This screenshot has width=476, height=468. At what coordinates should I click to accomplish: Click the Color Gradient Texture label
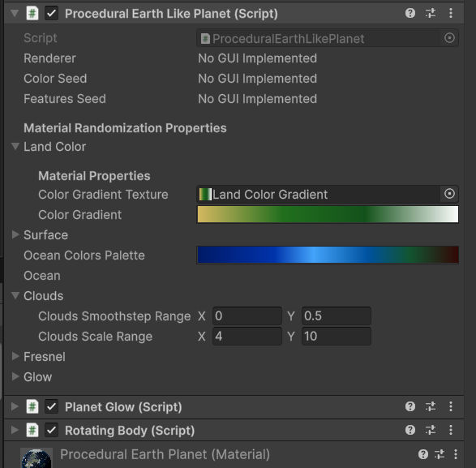[x=103, y=195]
